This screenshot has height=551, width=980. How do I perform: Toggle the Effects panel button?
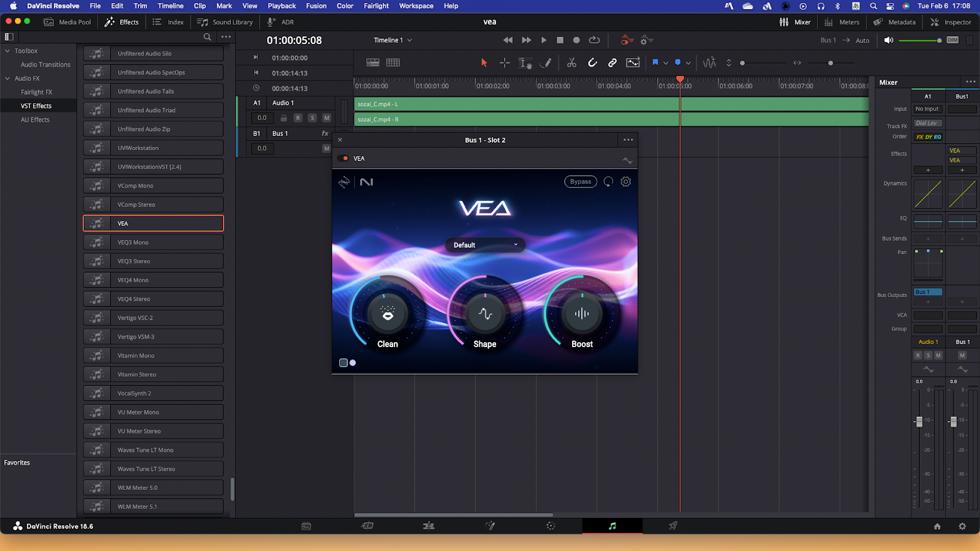tap(122, 22)
